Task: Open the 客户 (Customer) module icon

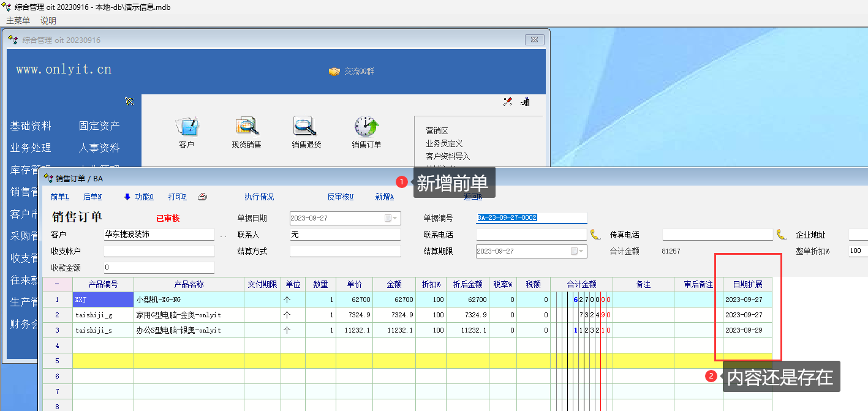Action: [x=187, y=127]
